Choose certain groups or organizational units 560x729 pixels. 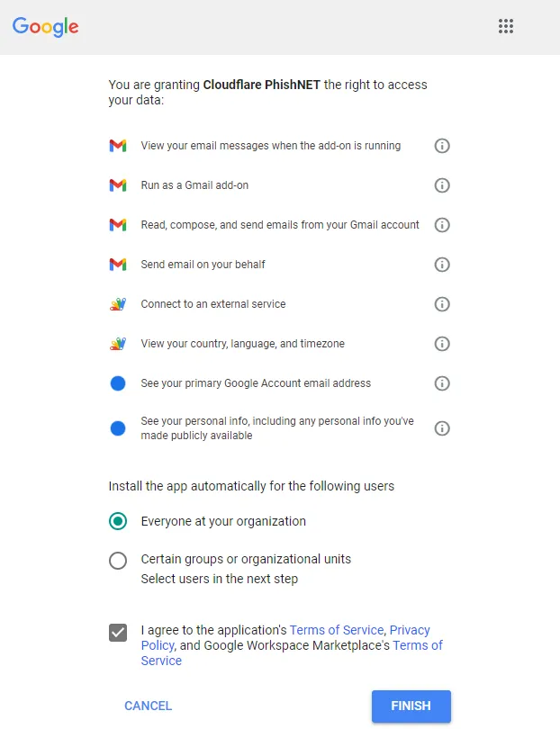[x=117, y=561]
